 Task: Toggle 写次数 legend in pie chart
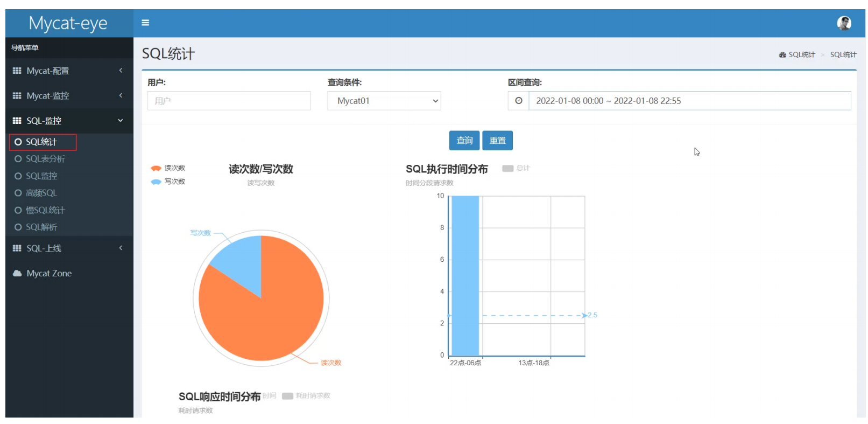click(x=168, y=182)
